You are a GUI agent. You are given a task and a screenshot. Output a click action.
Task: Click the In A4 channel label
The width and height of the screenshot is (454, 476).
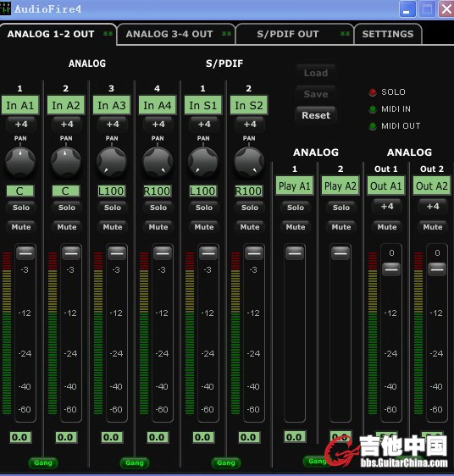158,105
